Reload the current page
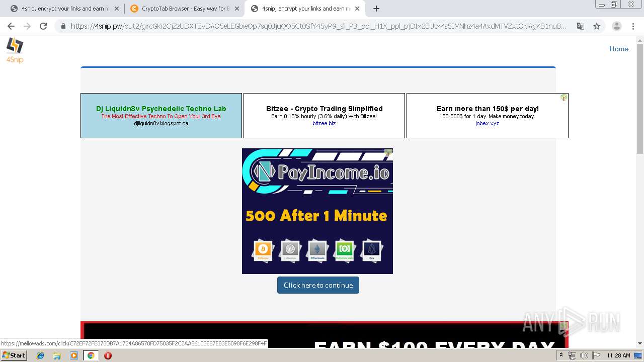The width and height of the screenshot is (644, 362). [x=43, y=26]
